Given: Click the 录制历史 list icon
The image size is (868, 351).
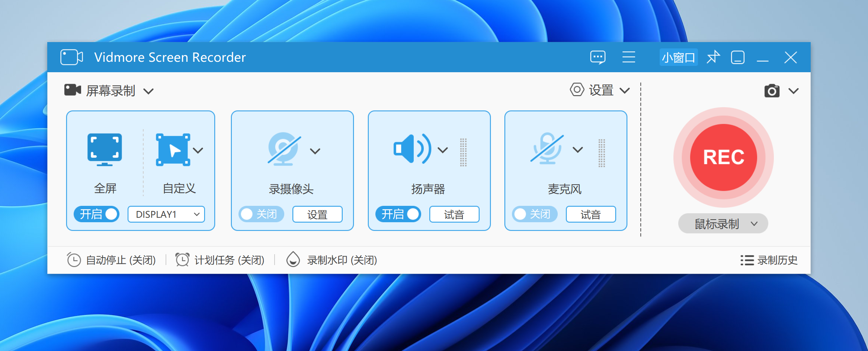Looking at the screenshot, I should [x=747, y=260].
